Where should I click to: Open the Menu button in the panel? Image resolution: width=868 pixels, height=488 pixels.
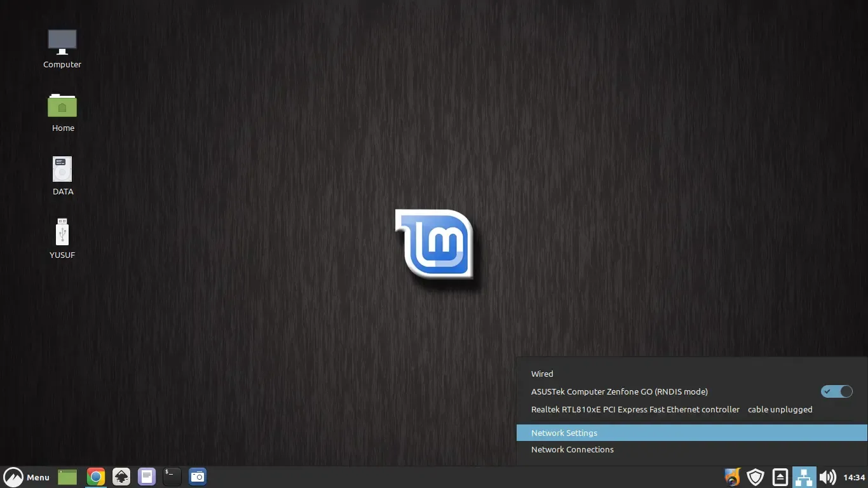(x=27, y=477)
